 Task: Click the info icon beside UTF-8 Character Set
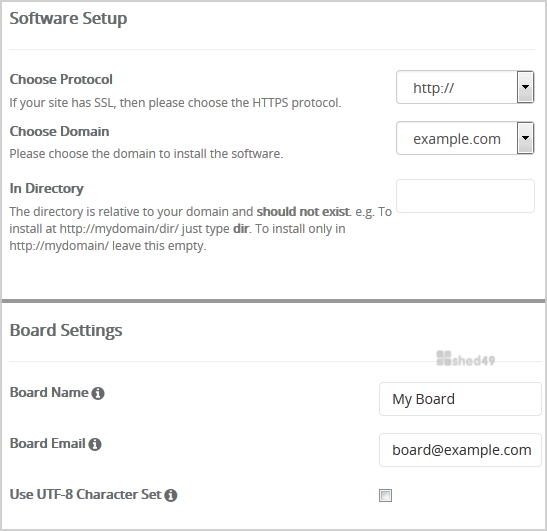tap(171, 495)
